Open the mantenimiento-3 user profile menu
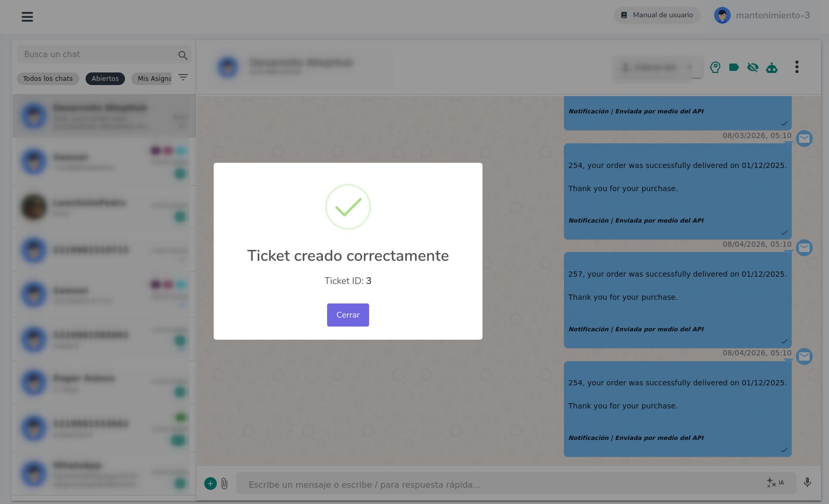Viewport: 829px width, 504px height. (762, 15)
